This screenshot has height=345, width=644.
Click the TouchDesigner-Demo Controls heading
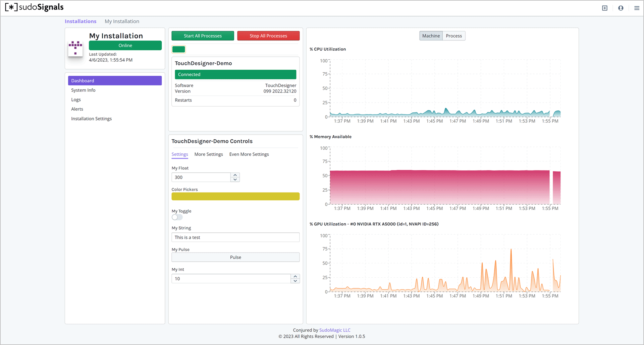pos(212,141)
